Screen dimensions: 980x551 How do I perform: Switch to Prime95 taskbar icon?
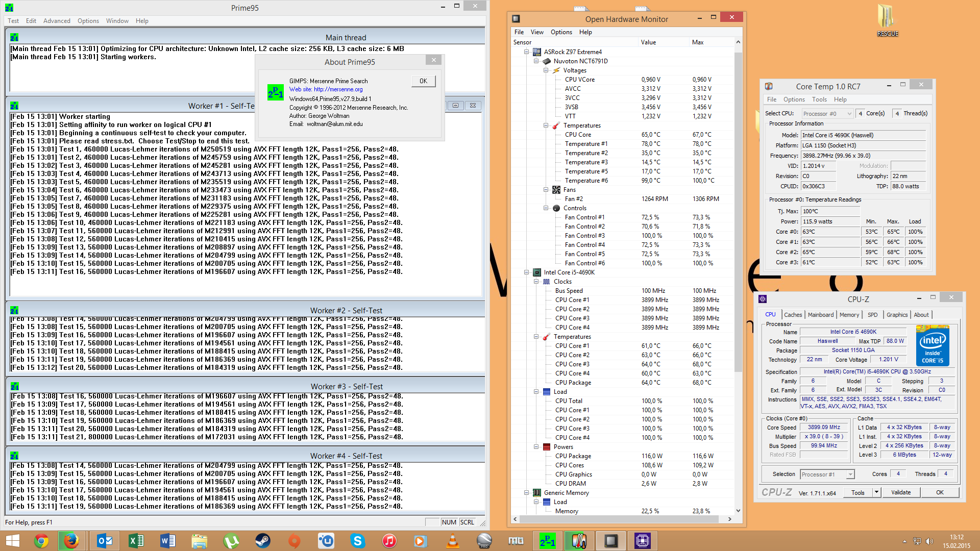pyautogui.click(x=547, y=540)
